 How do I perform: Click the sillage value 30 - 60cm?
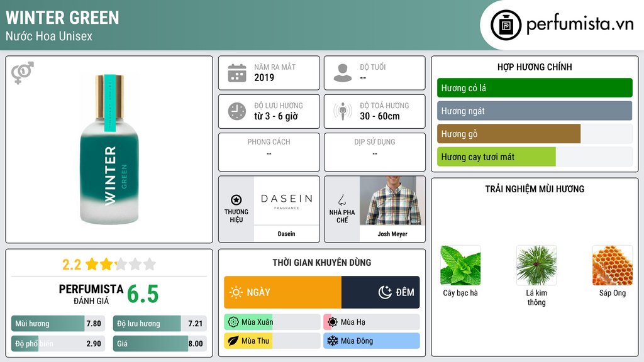click(x=379, y=116)
